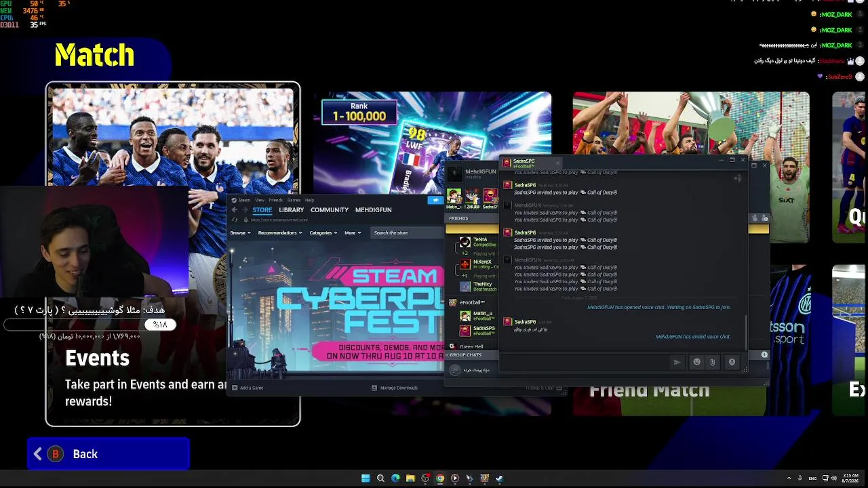Click the Steam store URL address
The height and width of the screenshot is (488, 868).
(279, 220)
